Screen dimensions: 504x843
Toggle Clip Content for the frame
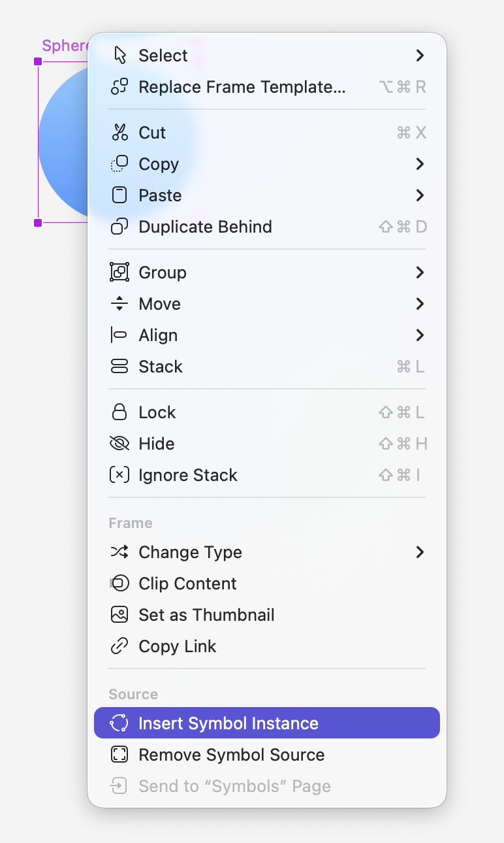(x=187, y=584)
